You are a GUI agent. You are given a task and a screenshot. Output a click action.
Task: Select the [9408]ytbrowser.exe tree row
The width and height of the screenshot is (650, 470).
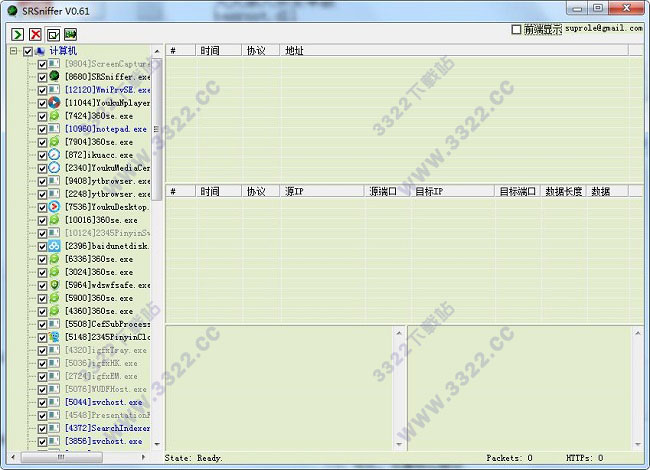(108, 181)
